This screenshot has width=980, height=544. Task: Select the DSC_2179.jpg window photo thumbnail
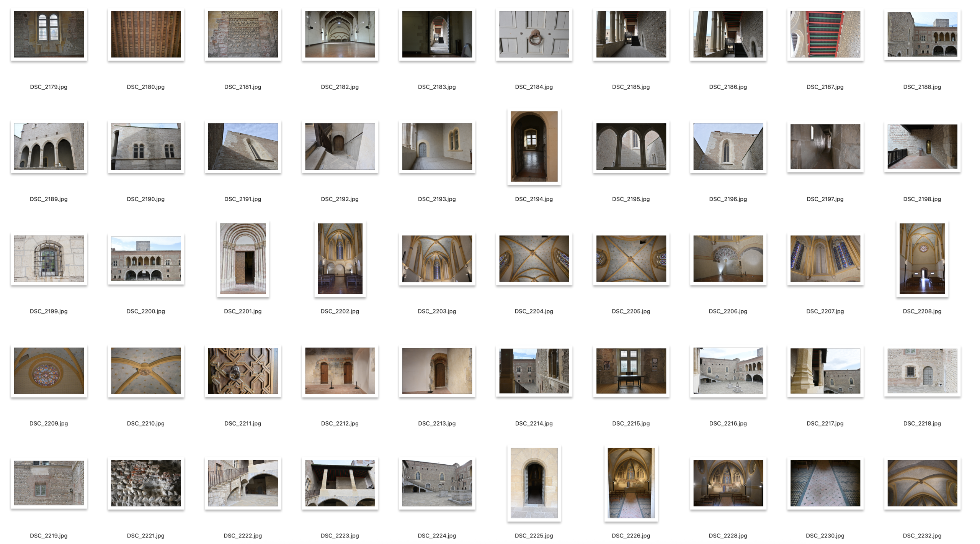pos(49,34)
